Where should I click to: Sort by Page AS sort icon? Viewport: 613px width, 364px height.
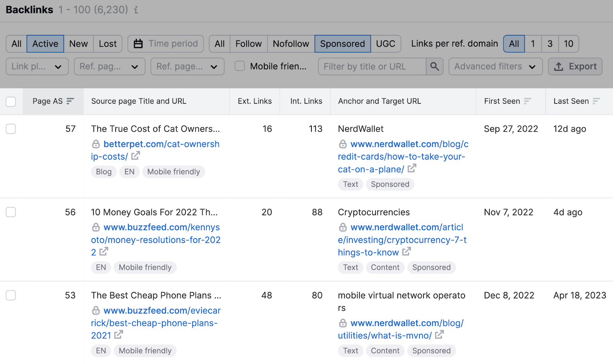(70, 101)
